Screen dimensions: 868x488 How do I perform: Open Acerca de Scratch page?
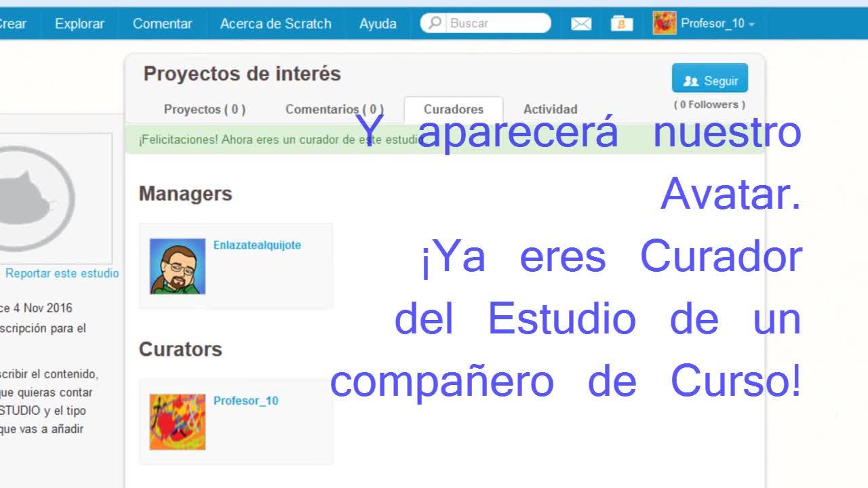pyautogui.click(x=276, y=24)
